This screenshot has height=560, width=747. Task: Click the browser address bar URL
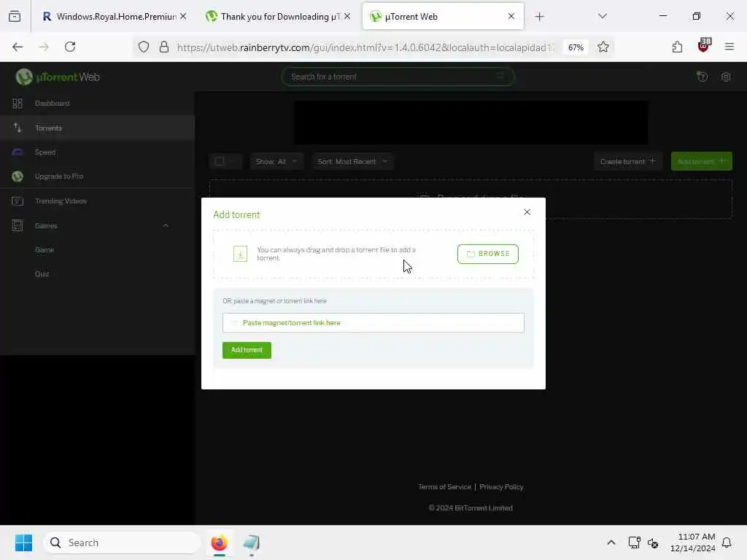tap(365, 47)
